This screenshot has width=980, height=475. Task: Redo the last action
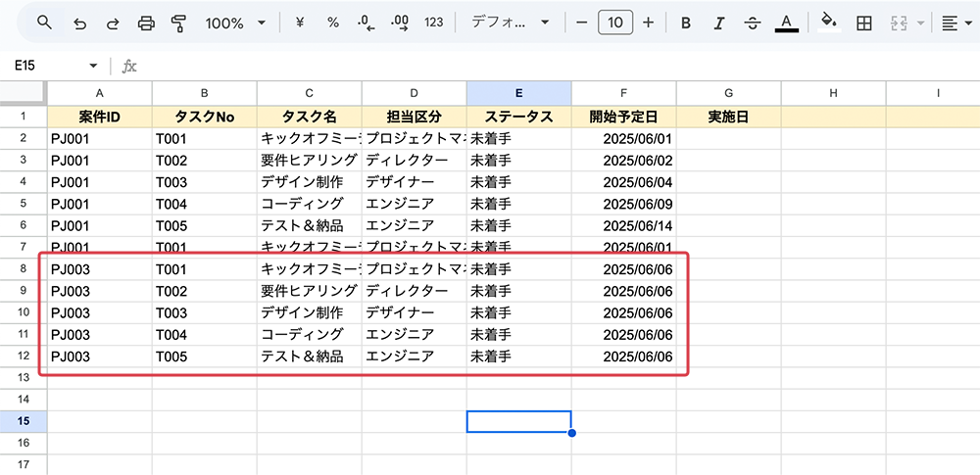point(113,24)
